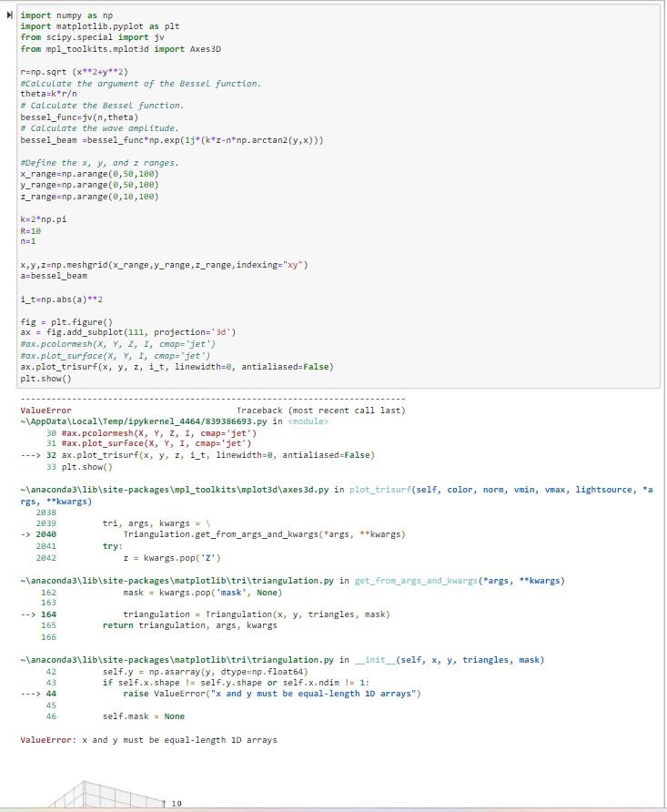Click the ax.plot_trisurf line in the code cell
Image resolution: width=667 pixels, height=812 pixels.
pyautogui.click(x=177, y=367)
